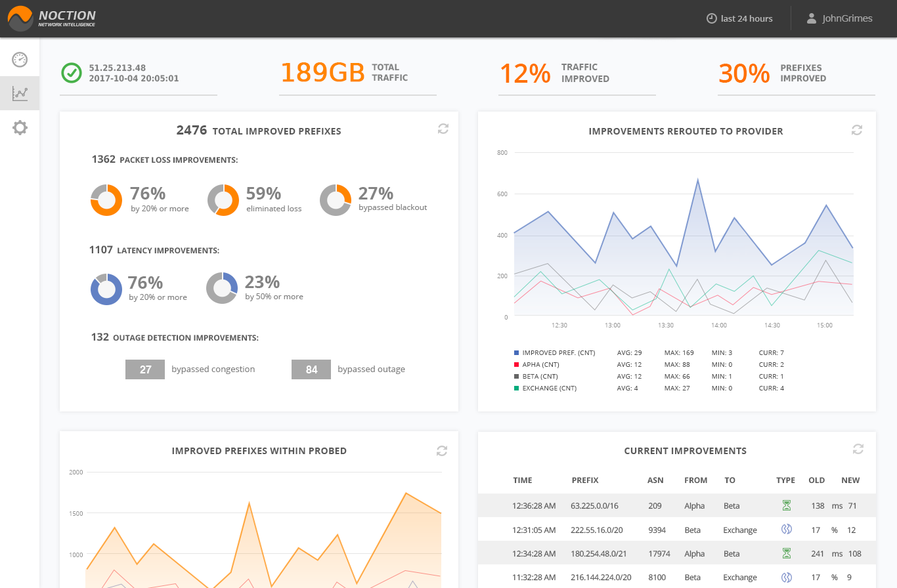Click the 27 bypassed congestion badge
Screen dimensions: 897x588
coord(145,369)
